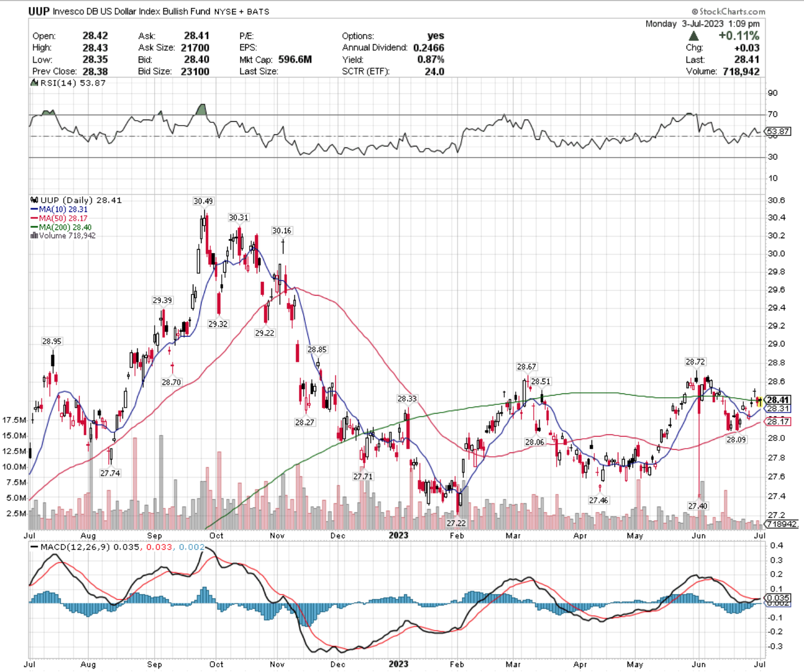Click the blue MA(10) legend line marker
Viewport: 804px width, 672px height.
point(34,209)
